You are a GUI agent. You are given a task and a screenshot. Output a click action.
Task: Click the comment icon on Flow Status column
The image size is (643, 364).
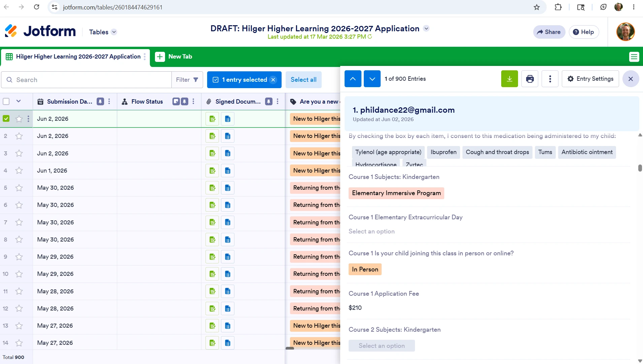pyautogui.click(x=176, y=102)
